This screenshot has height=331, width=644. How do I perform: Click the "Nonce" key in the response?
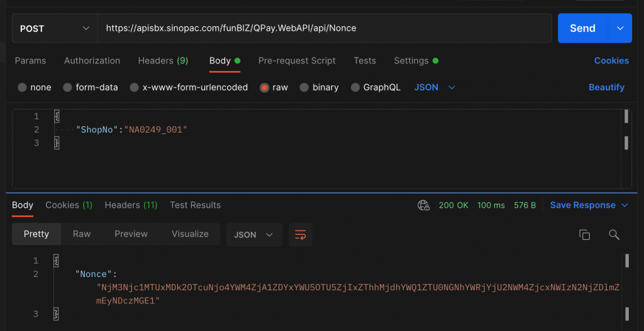[94, 274]
